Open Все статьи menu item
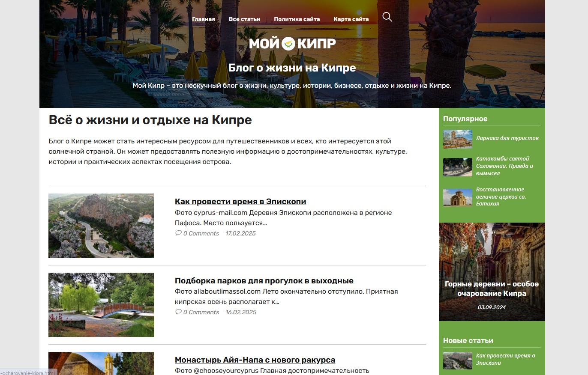 pos(244,19)
